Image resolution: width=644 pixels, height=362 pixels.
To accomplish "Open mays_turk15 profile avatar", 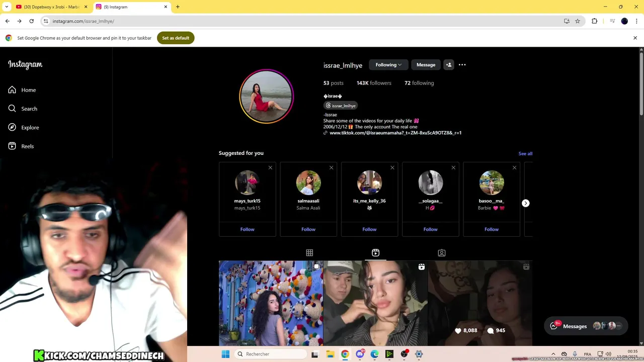I will pos(247,183).
